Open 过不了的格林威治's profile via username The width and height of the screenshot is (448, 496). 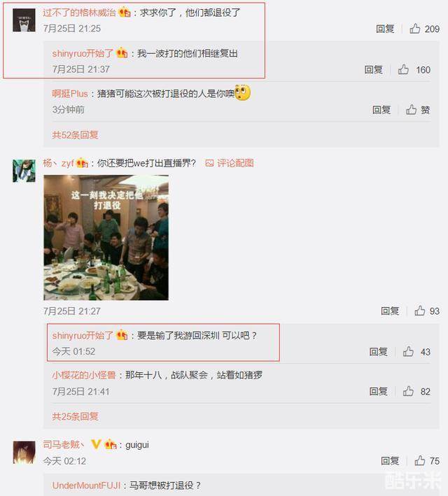coord(80,13)
